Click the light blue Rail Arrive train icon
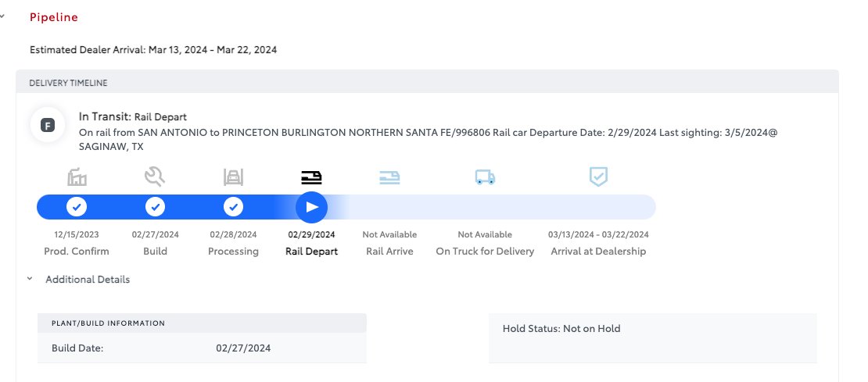 click(x=389, y=177)
